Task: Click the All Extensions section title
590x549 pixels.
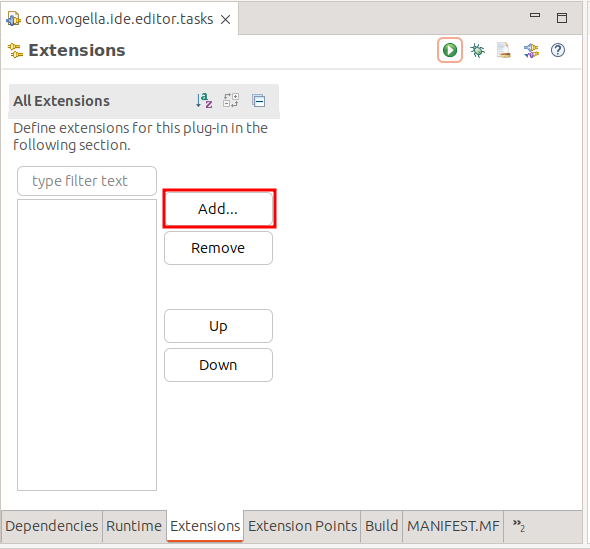Action: click(x=61, y=101)
